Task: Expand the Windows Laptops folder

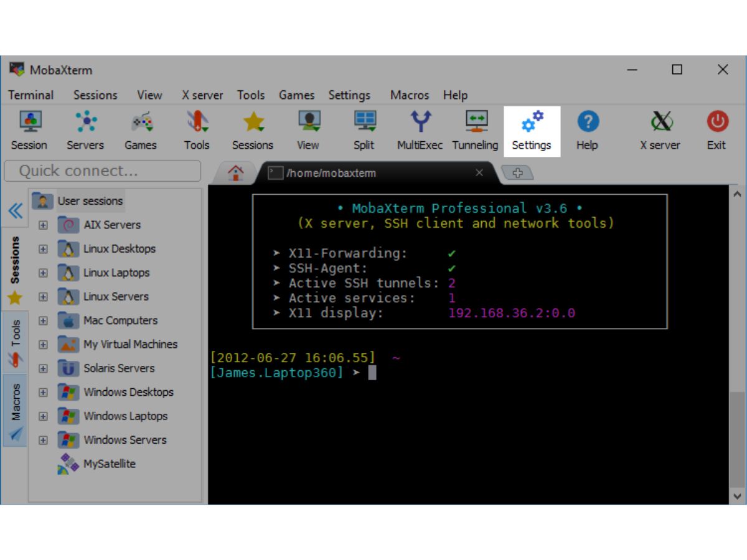Action: (43, 416)
